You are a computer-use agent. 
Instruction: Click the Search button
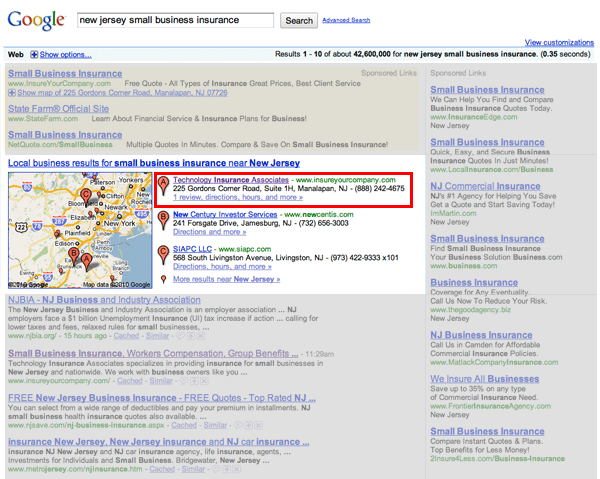(299, 21)
